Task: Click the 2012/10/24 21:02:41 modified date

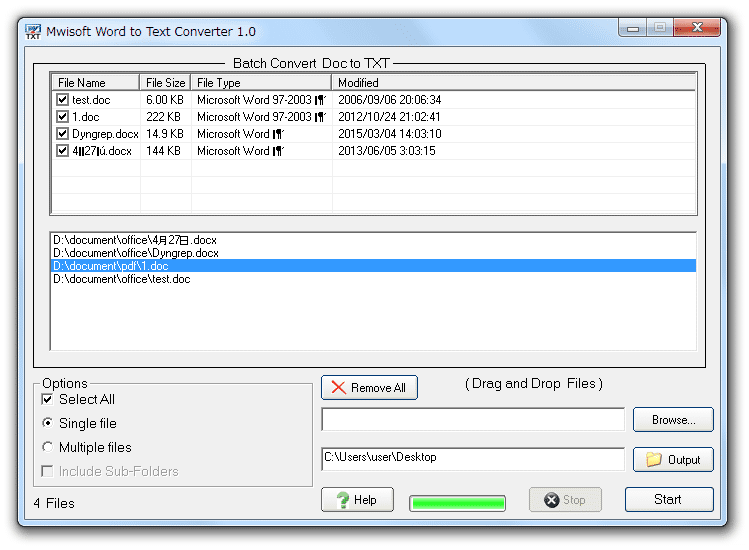Action: pyautogui.click(x=389, y=117)
